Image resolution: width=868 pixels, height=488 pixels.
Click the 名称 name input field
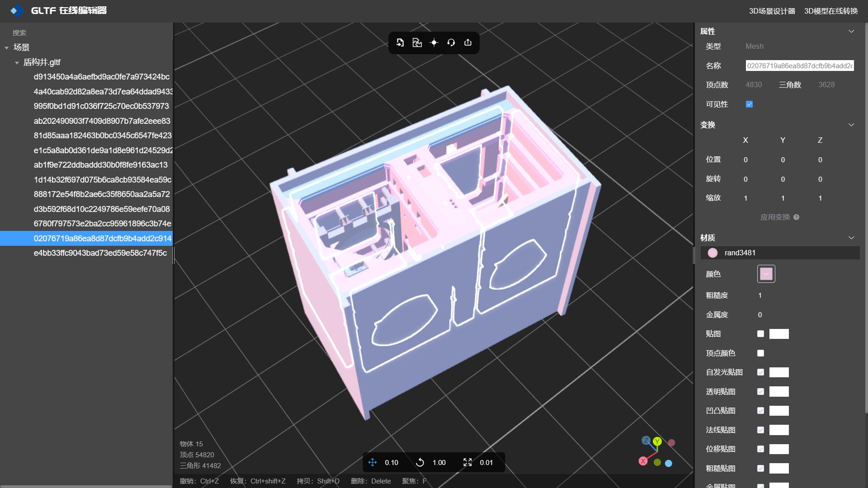(x=799, y=66)
